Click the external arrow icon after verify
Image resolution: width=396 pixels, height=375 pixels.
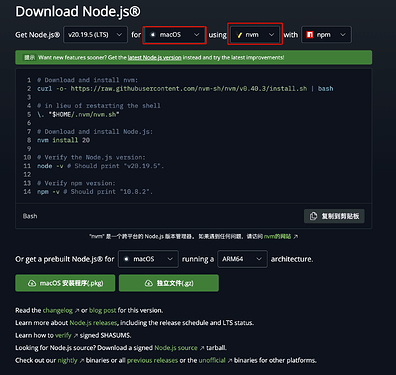[76, 335]
